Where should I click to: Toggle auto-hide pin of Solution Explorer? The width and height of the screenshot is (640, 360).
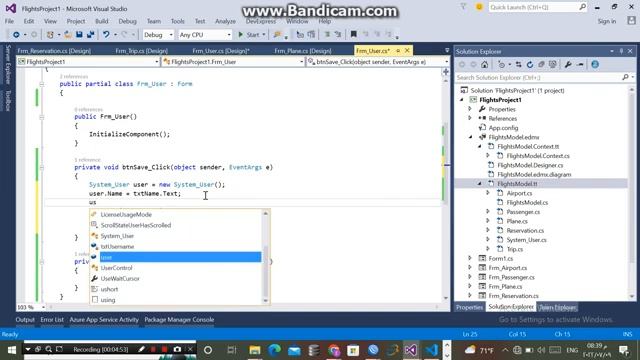(621, 51)
